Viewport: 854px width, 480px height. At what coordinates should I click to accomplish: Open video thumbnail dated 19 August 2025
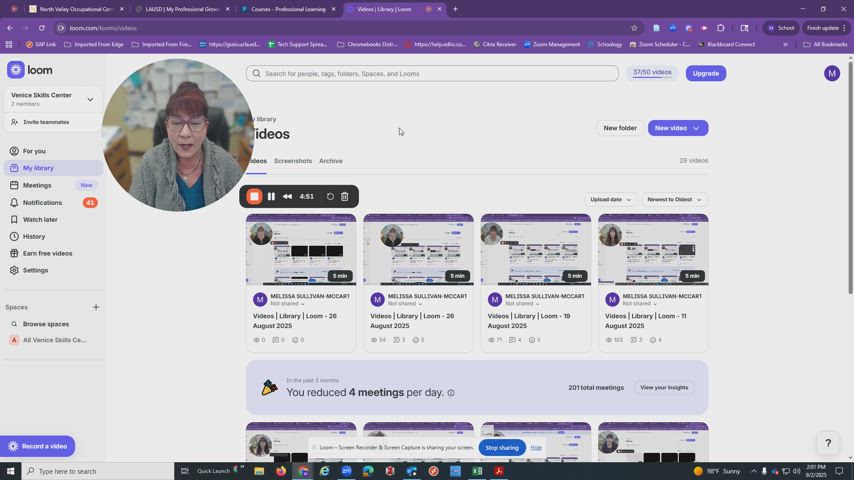pyautogui.click(x=535, y=250)
